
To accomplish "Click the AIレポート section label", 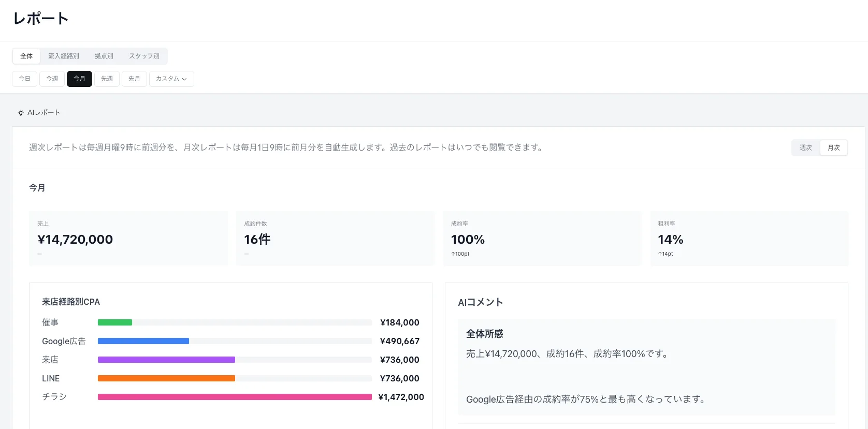I will click(44, 112).
